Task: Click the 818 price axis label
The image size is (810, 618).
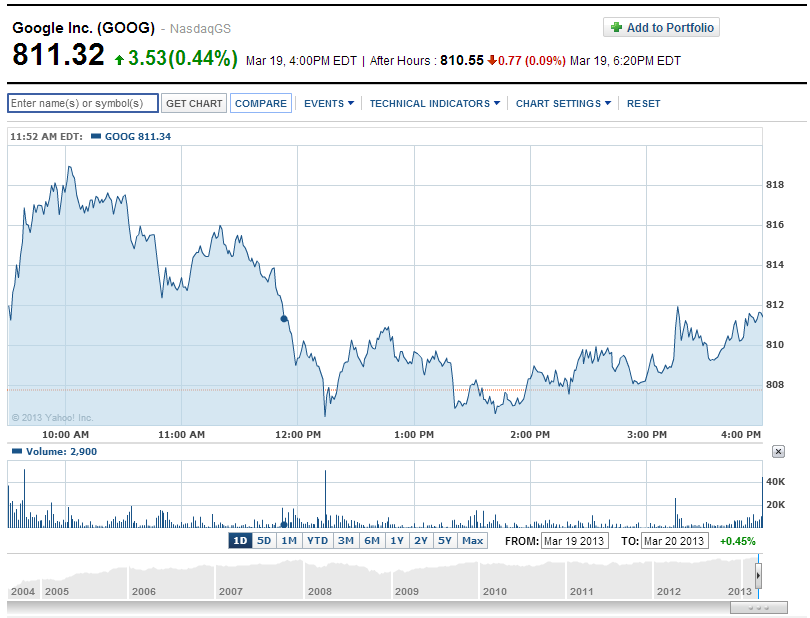Action: [x=774, y=184]
